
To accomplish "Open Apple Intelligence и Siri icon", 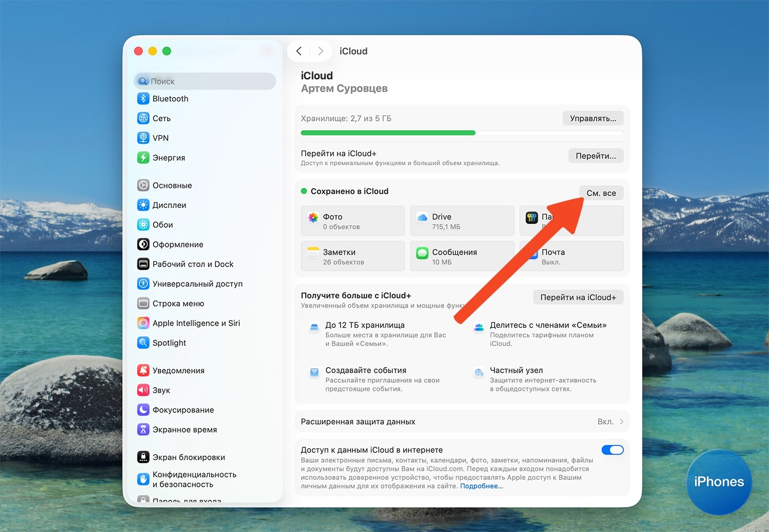I will pos(143,323).
